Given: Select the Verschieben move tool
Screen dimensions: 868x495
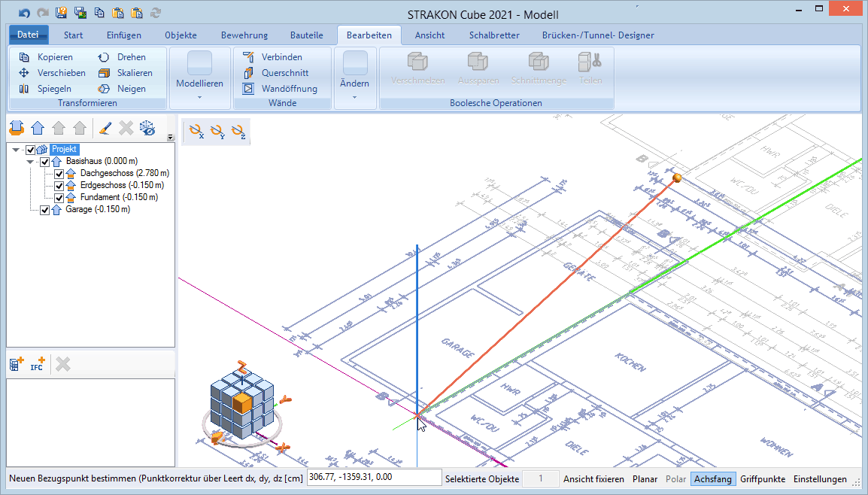Looking at the screenshot, I should [x=52, y=72].
